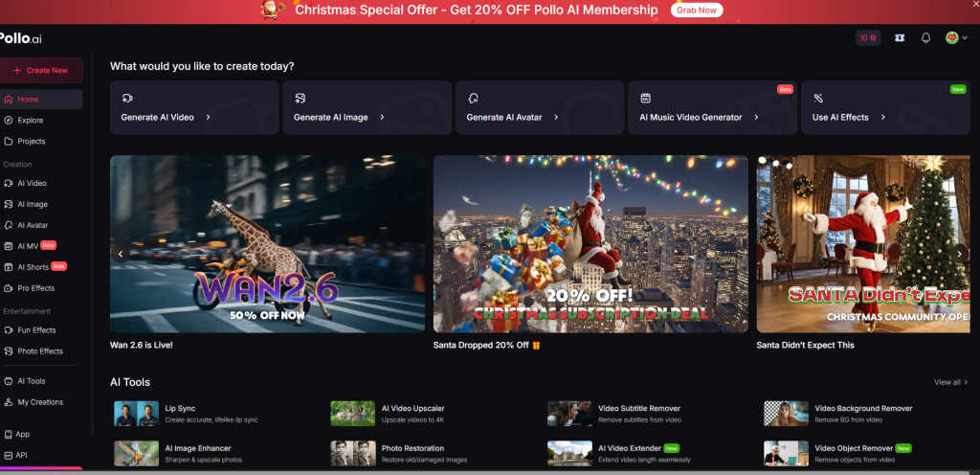
Task: Click the AI Shorts sidebar icon
Action: (8, 267)
